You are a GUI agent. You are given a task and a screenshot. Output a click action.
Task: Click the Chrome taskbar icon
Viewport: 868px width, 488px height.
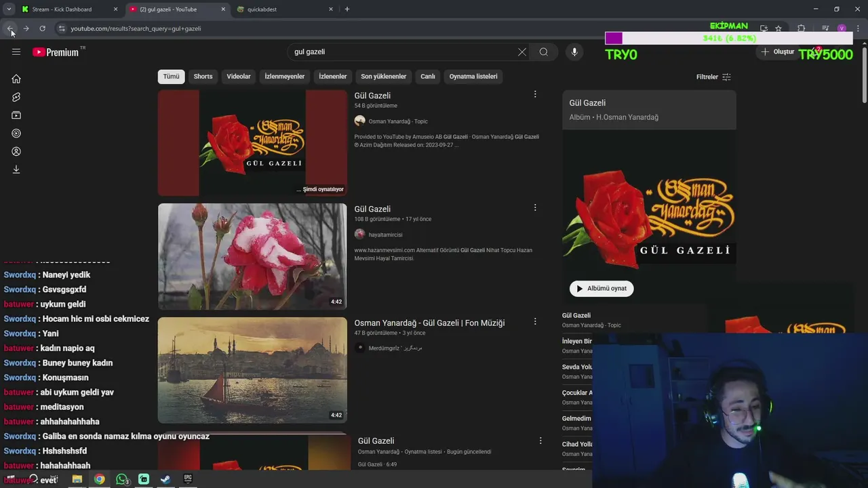pos(100,479)
